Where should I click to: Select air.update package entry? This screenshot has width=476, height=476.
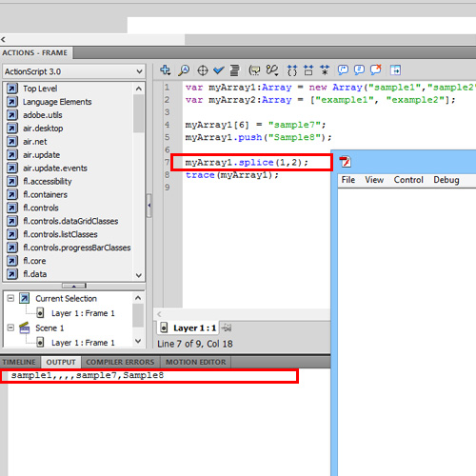pos(41,155)
